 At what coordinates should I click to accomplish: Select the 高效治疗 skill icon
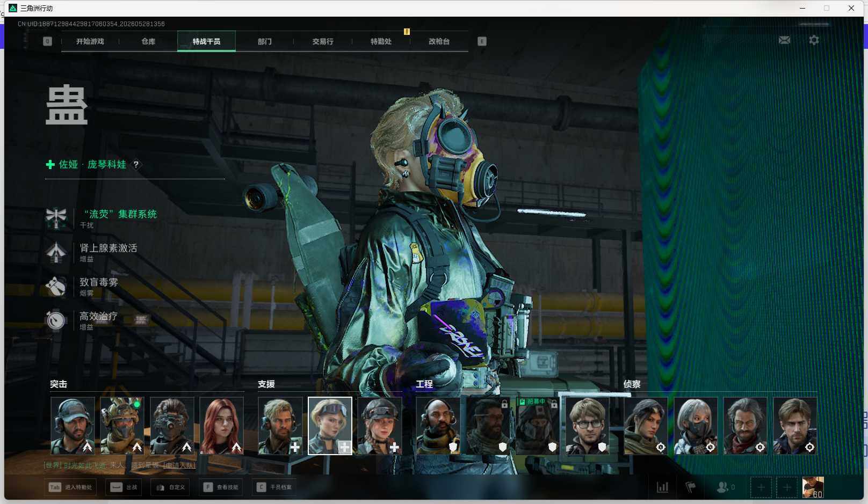click(56, 320)
